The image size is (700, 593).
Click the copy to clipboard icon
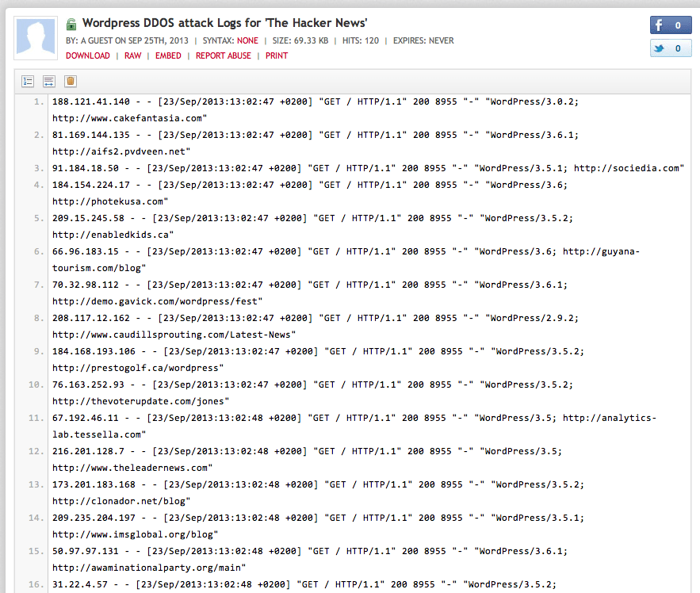pyautogui.click(x=71, y=82)
